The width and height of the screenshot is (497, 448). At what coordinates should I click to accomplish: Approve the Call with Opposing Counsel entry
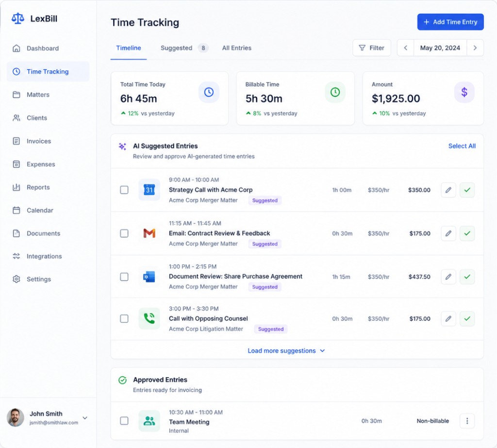[467, 318]
